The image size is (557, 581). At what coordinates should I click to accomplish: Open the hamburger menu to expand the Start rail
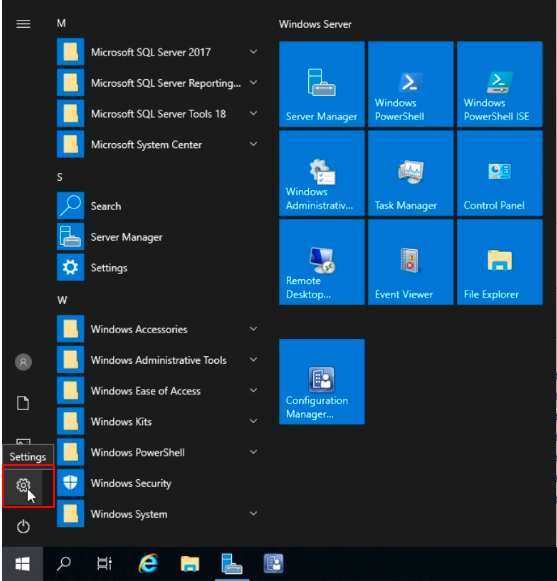click(x=23, y=24)
